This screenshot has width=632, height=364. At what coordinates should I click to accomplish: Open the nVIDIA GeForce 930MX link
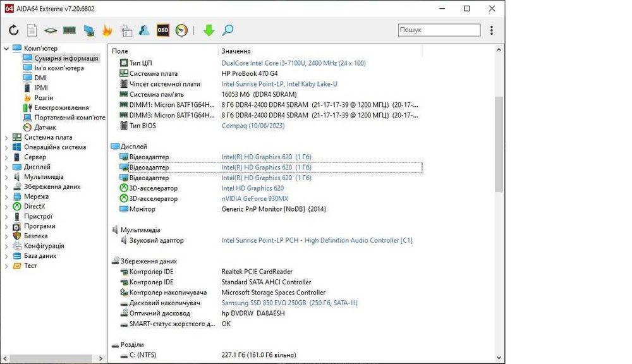(255, 198)
